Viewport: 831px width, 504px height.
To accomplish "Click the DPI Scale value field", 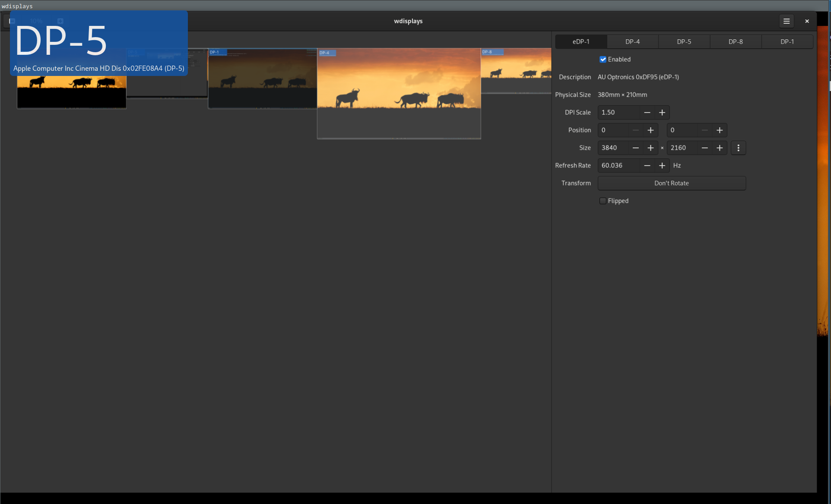I will tap(618, 113).
